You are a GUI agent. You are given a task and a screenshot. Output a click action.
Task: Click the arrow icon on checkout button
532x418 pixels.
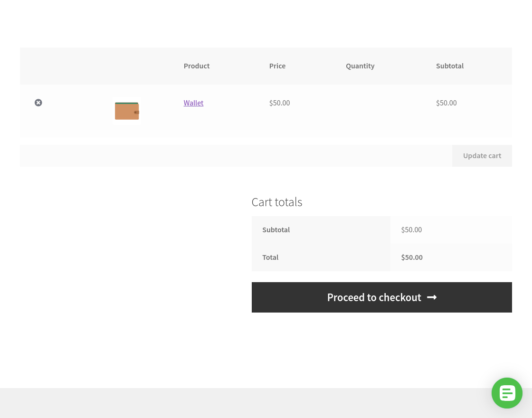(x=431, y=297)
